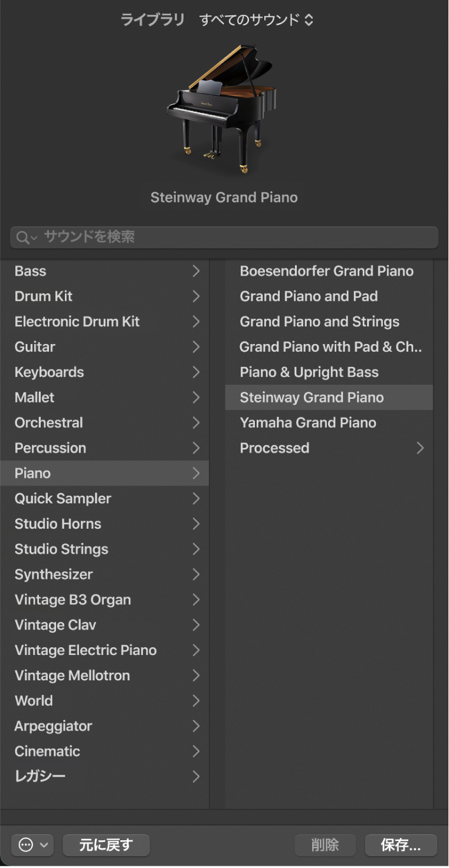
Task: Expand the World chevron
Action: point(196,701)
